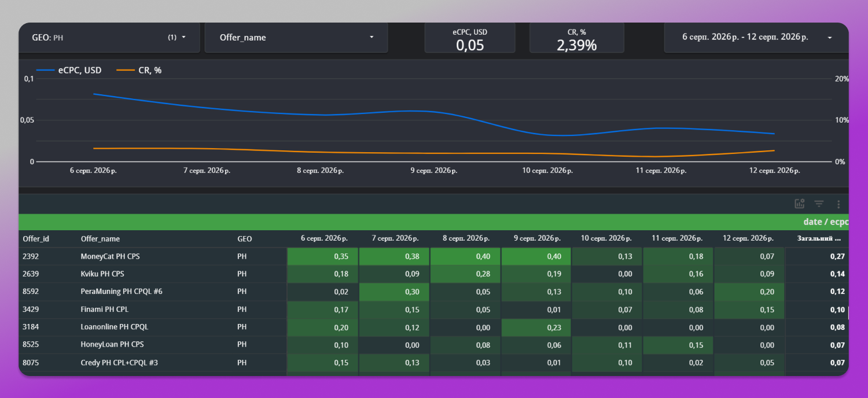This screenshot has height=398, width=868.
Task: Click Offer_id 2639
Action: pyautogui.click(x=31, y=274)
